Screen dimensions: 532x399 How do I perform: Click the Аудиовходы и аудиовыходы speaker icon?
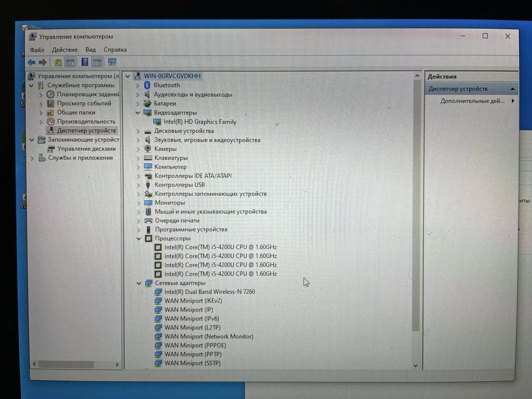pyautogui.click(x=147, y=94)
